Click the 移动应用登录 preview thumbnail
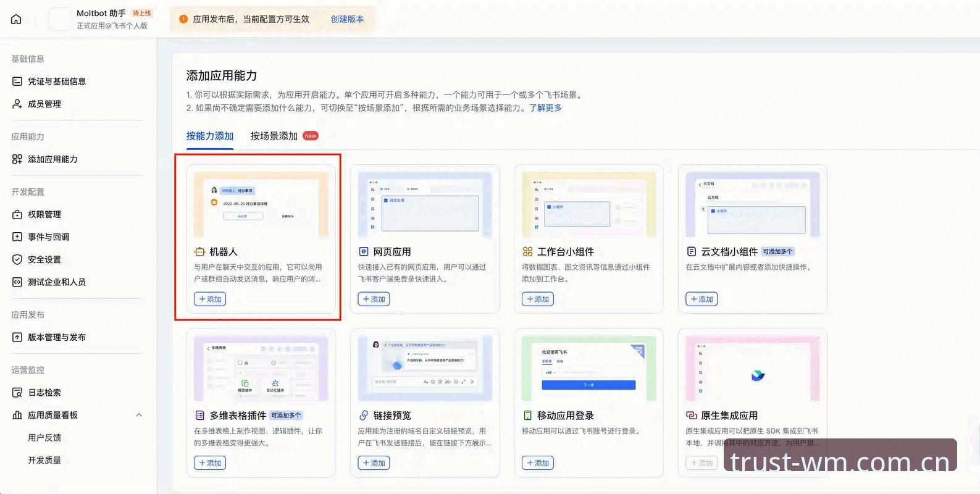The image size is (980, 494). click(589, 369)
